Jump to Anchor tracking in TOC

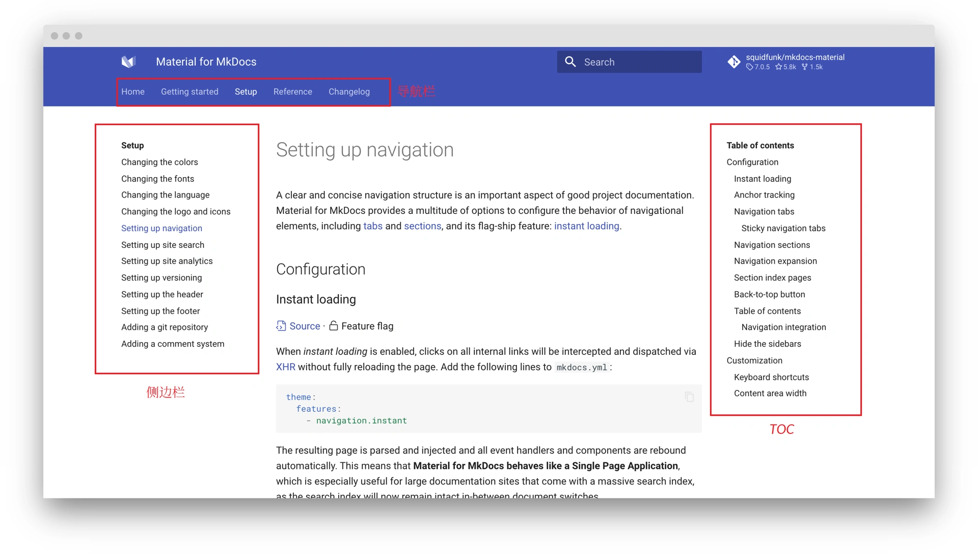pos(764,195)
